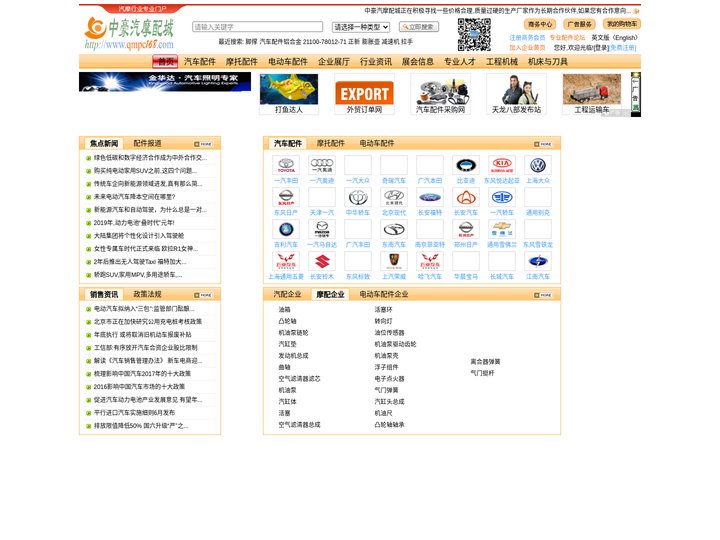720x540 pixels.
Task: Open the Audi logo for 一汽奥迪
Action: coord(322,165)
